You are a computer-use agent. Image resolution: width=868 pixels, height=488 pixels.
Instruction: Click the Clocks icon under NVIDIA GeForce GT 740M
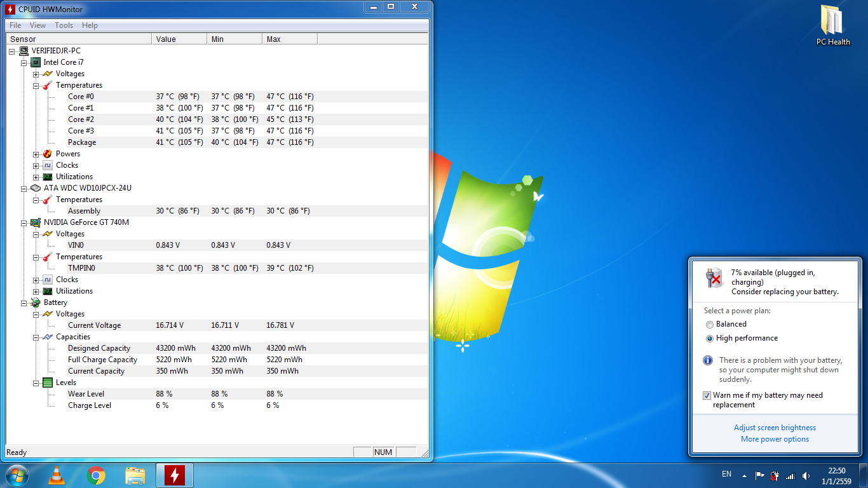point(48,280)
